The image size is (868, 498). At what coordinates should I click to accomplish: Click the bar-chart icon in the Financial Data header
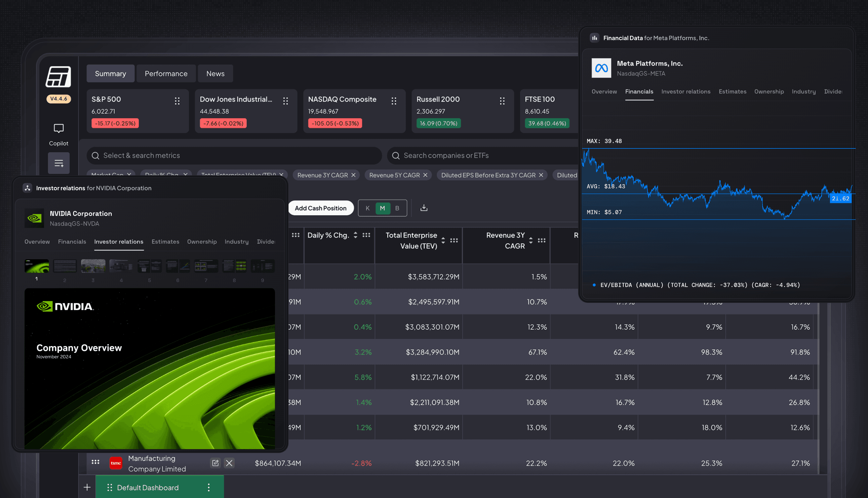(594, 38)
